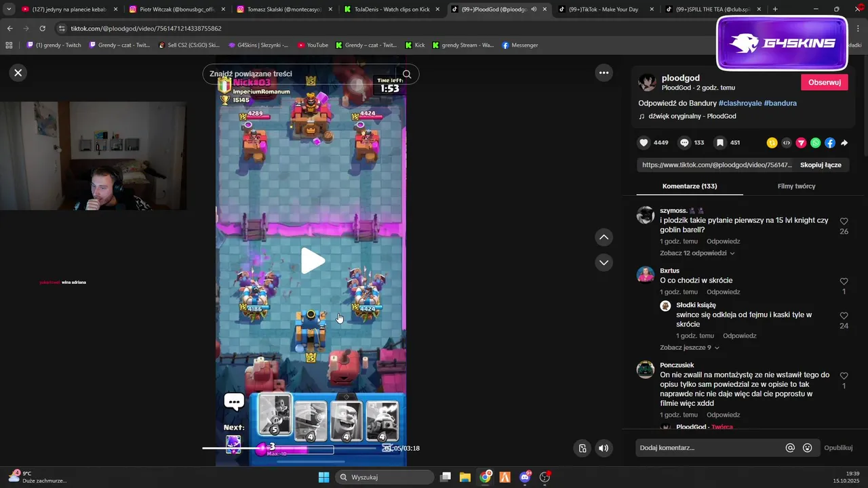This screenshot has width=868, height=488.
Task: Switch to TikTok Make Your Day tab
Action: coord(606,9)
